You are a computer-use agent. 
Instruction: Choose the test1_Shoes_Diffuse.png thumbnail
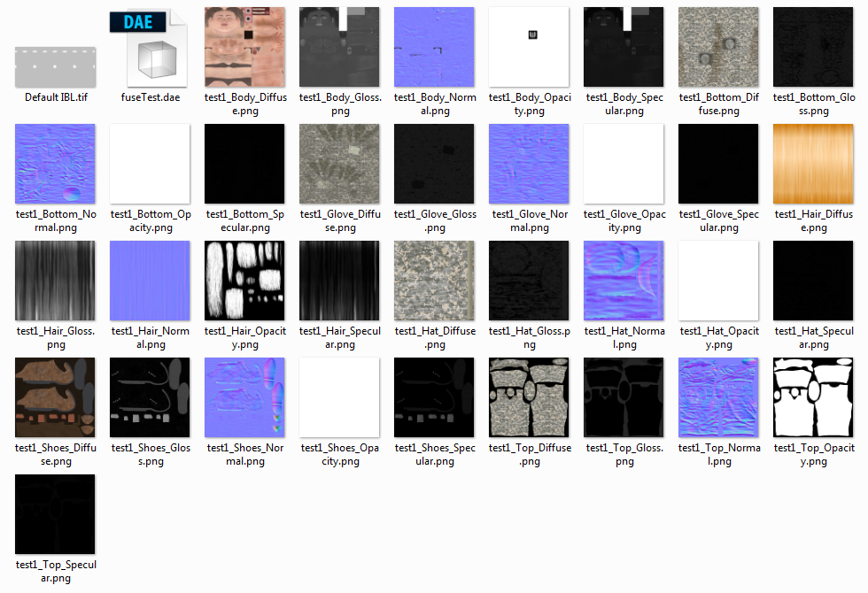(x=55, y=397)
